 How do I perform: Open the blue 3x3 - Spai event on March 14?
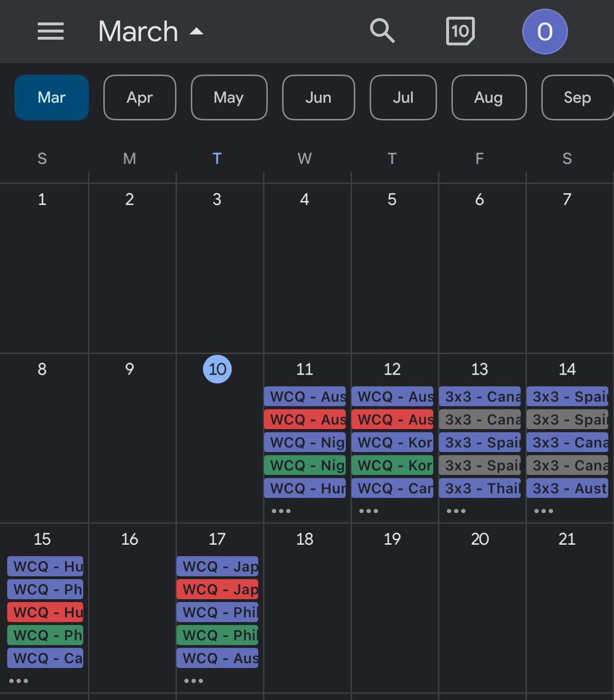[x=567, y=397]
